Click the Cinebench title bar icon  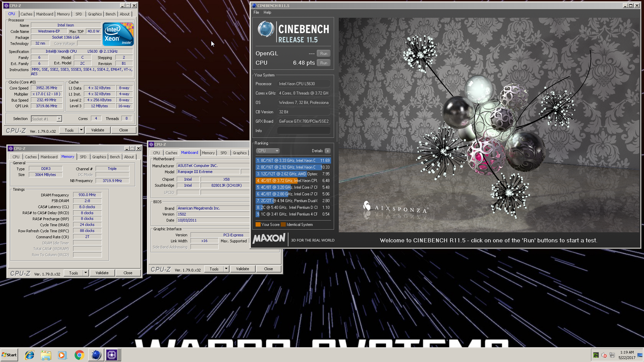pyautogui.click(x=254, y=6)
